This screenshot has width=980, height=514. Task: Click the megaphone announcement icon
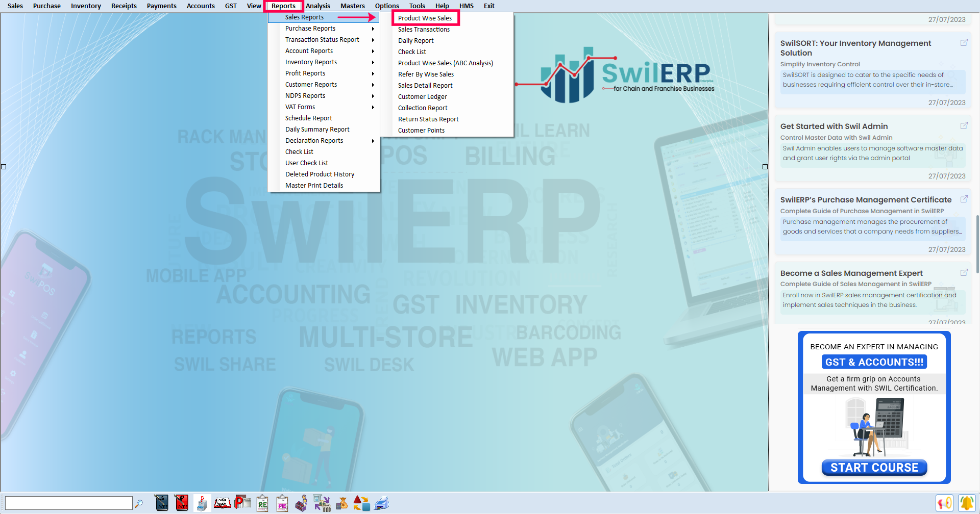point(944,503)
